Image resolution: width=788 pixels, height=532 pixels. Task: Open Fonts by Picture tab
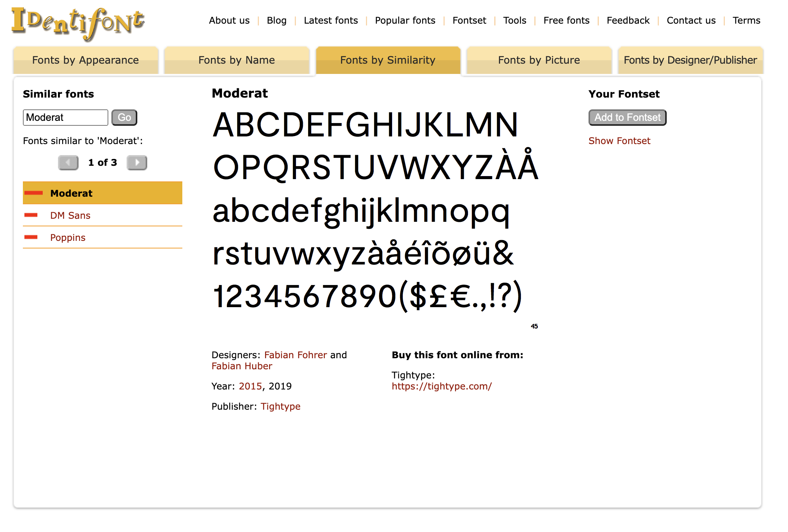[x=539, y=60]
